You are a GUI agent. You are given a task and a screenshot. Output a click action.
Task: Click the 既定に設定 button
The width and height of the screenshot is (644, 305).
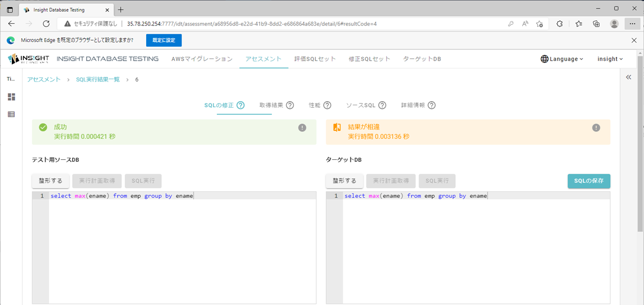[164, 40]
